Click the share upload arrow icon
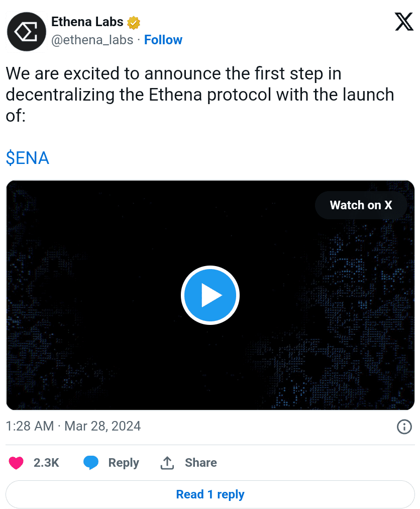This screenshot has width=420, height=509. click(167, 463)
